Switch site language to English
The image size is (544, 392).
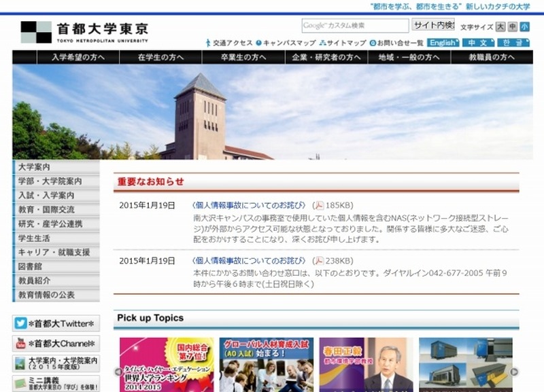point(443,43)
